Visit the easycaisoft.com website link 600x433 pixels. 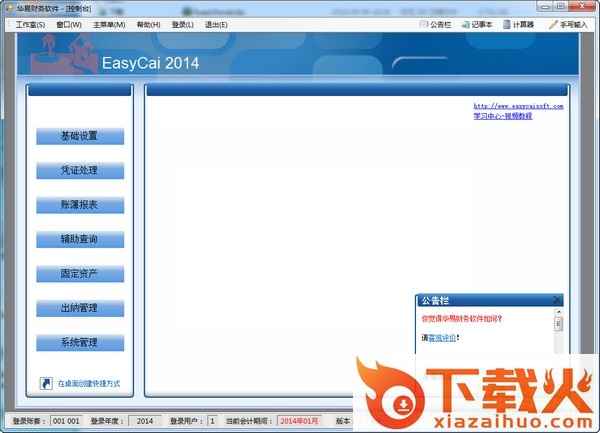(518, 106)
